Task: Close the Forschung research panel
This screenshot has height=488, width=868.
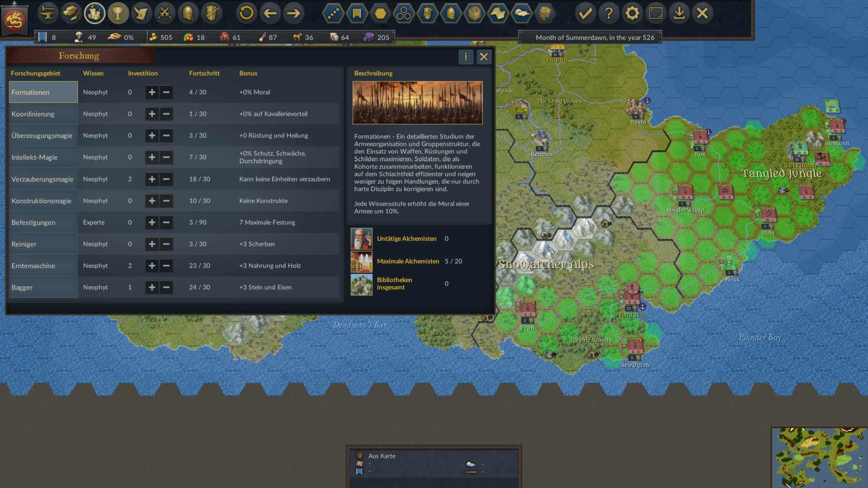Action: (x=484, y=57)
